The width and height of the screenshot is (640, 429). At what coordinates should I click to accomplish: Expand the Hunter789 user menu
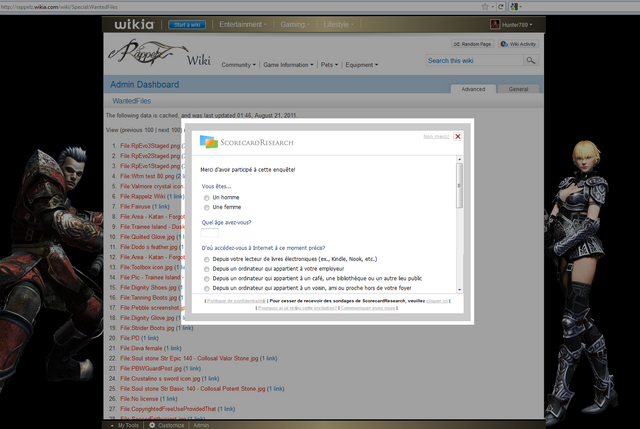[x=517, y=25]
